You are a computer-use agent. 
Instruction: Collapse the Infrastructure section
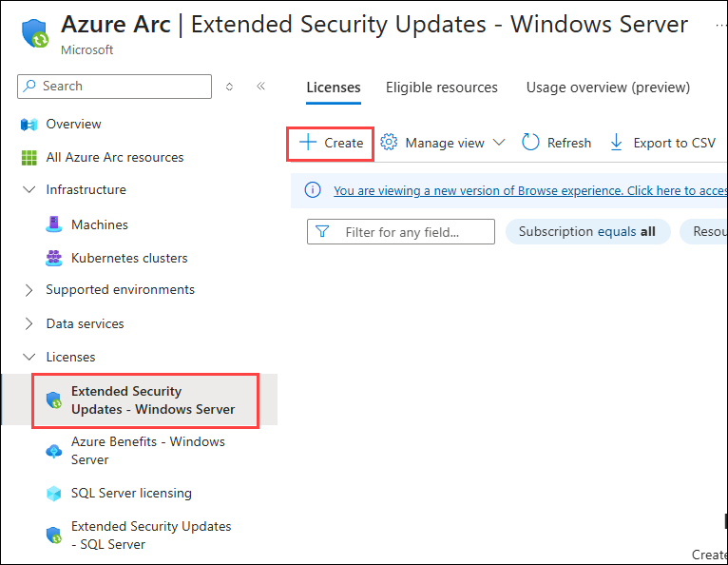click(x=29, y=189)
